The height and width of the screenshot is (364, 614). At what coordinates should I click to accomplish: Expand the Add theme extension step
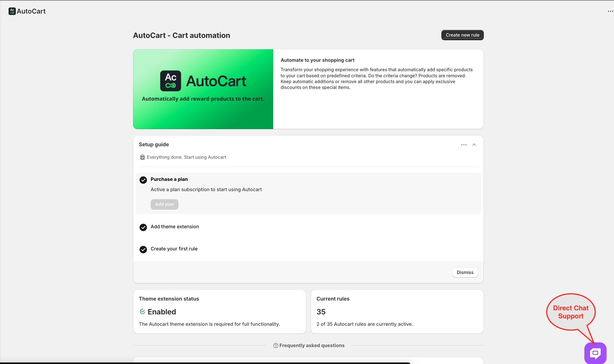(x=175, y=227)
